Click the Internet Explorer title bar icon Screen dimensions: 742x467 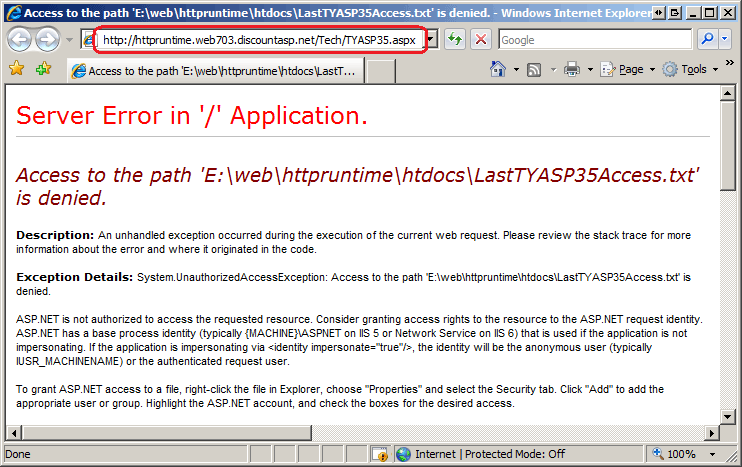[x=14, y=12]
